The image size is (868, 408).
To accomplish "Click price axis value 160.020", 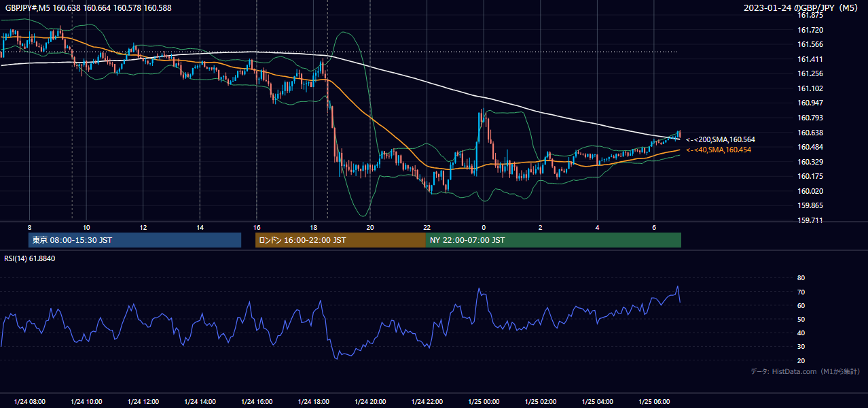I will pos(810,191).
